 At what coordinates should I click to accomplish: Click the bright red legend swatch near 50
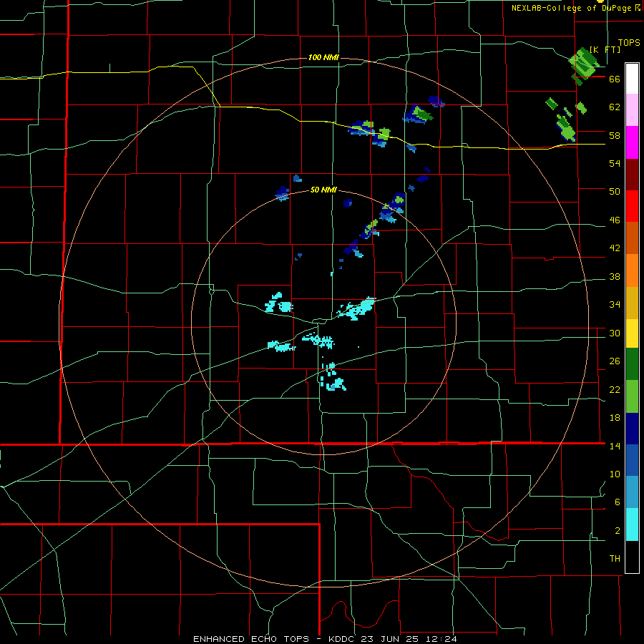(632, 206)
